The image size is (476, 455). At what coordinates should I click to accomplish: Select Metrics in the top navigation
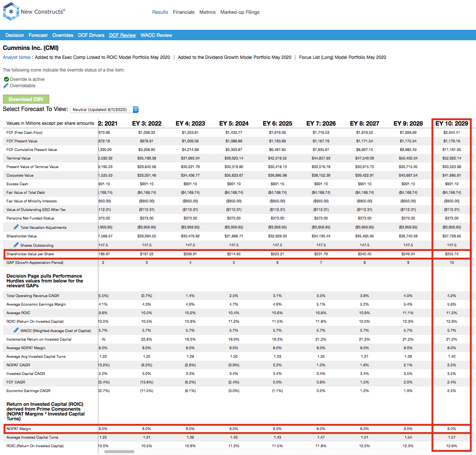click(207, 12)
